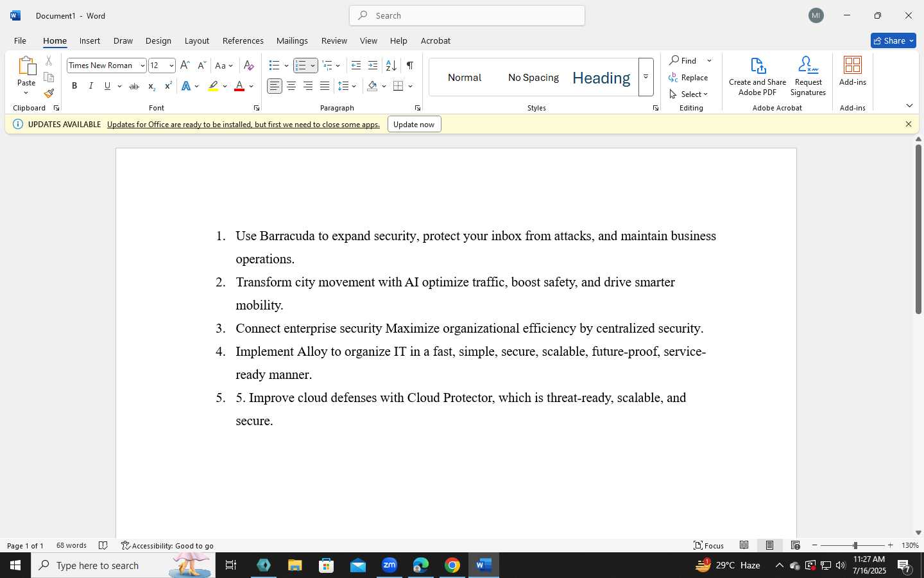Click the Search box in title bar

click(467, 15)
